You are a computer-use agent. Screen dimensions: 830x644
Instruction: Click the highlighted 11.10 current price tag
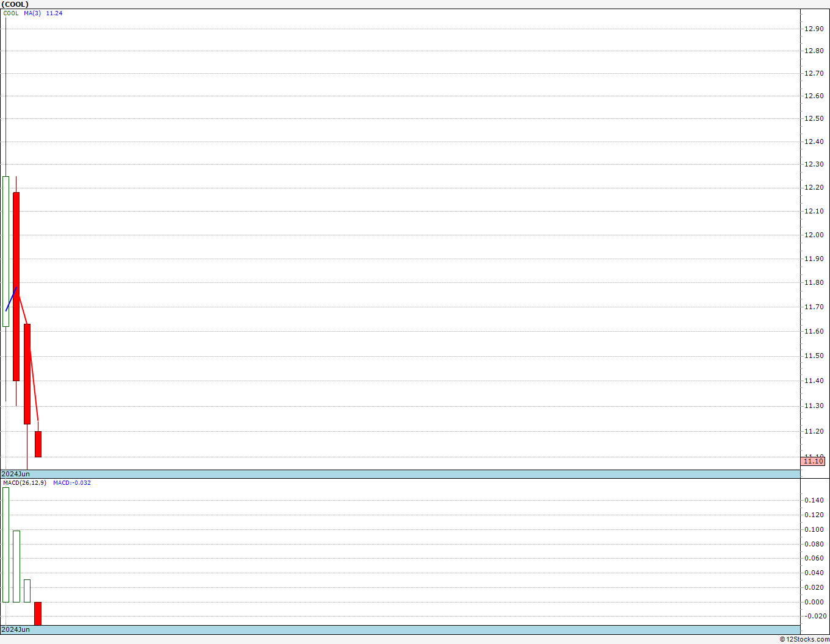[x=814, y=461]
